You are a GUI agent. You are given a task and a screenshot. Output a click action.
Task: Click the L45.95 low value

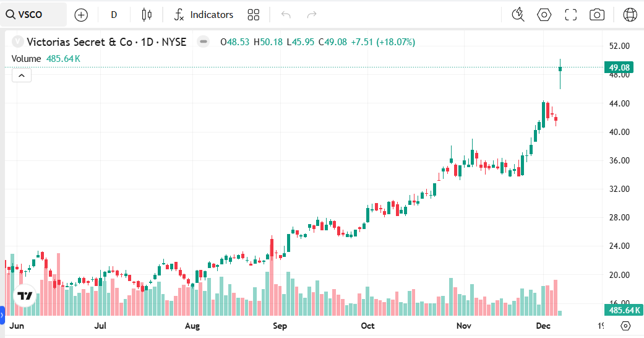tap(300, 42)
